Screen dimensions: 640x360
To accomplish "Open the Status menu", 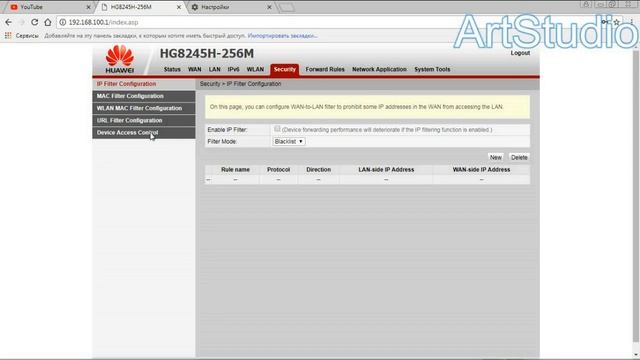I will pos(172,69).
